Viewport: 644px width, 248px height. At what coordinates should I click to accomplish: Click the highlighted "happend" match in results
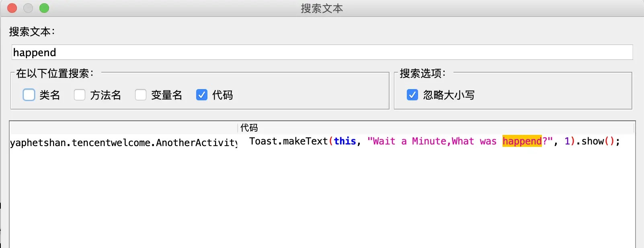522,141
